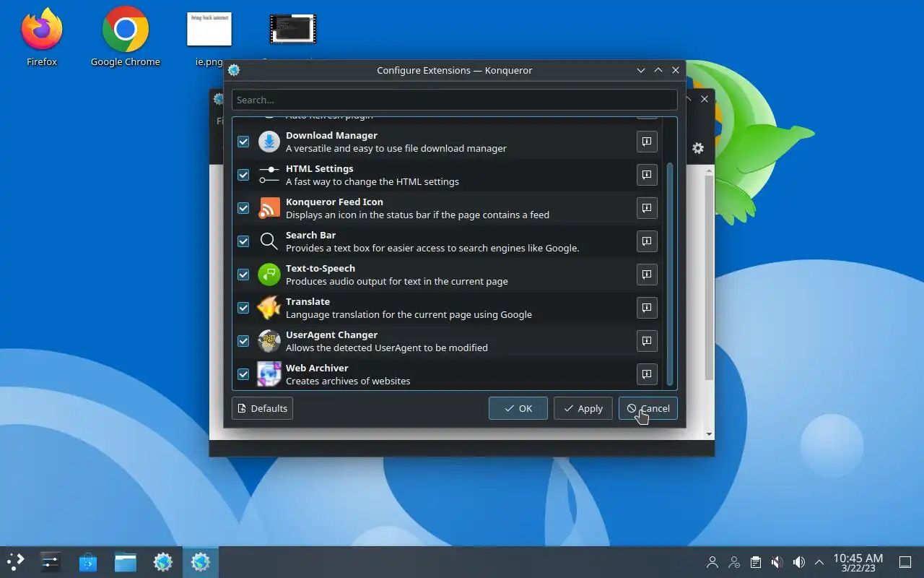Screen dimensions: 924x578
Task: Open Firefox from the desktop
Action: click(x=42, y=36)
